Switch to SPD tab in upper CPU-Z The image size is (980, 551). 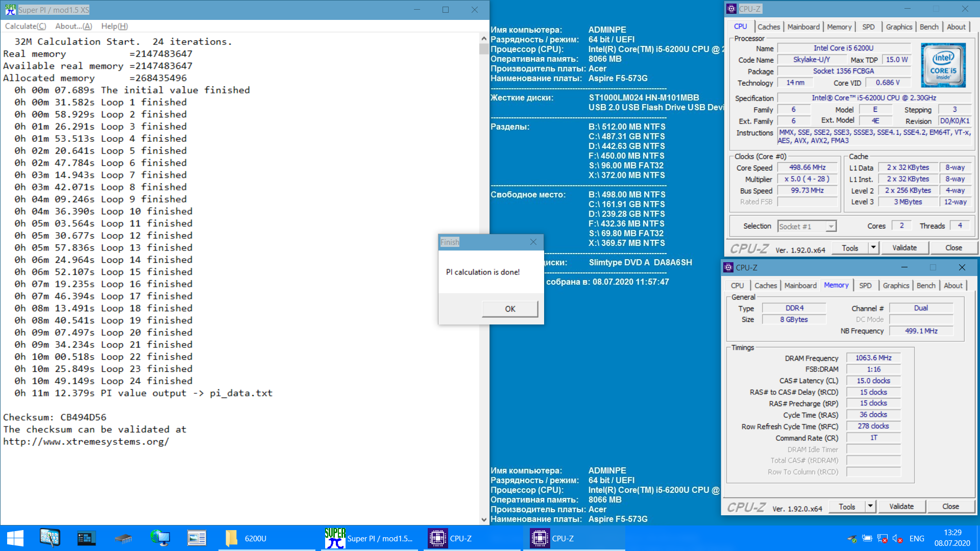pyautogui.click(x=868, y=27)
